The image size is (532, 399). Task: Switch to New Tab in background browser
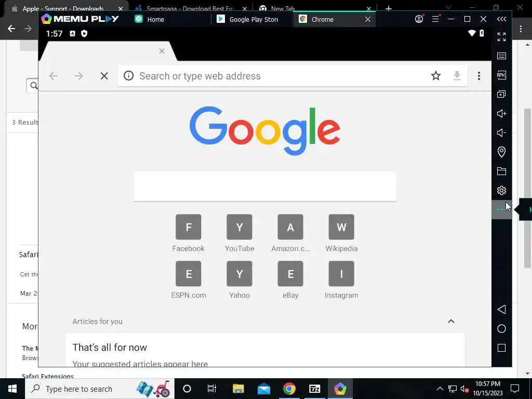283,8
